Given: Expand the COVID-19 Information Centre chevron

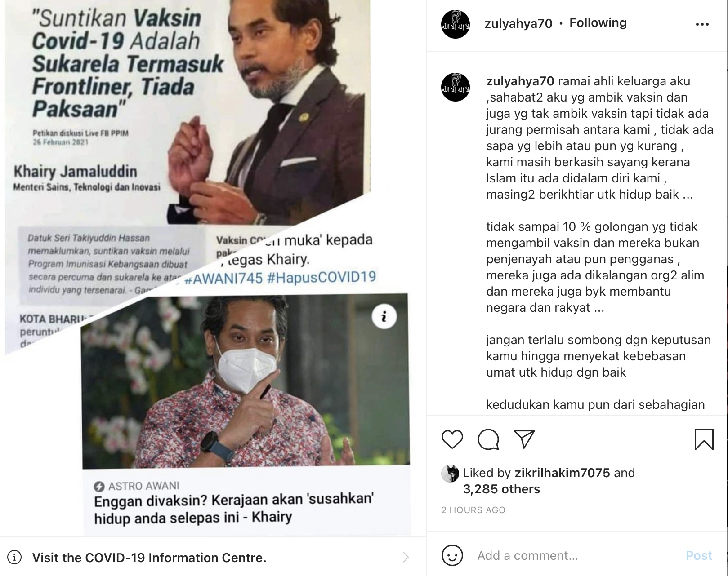Looking at the screenshot, I should [x=406, y=557].
